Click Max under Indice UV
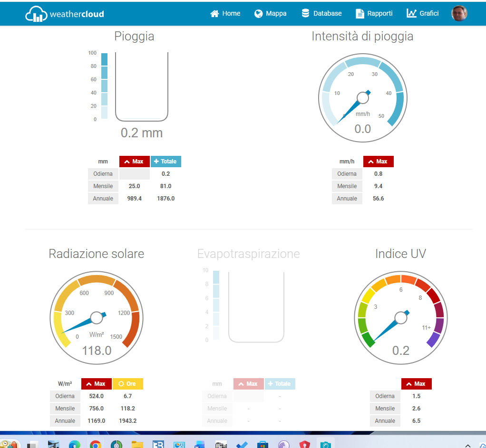The image size is (486, 448). 417,384
